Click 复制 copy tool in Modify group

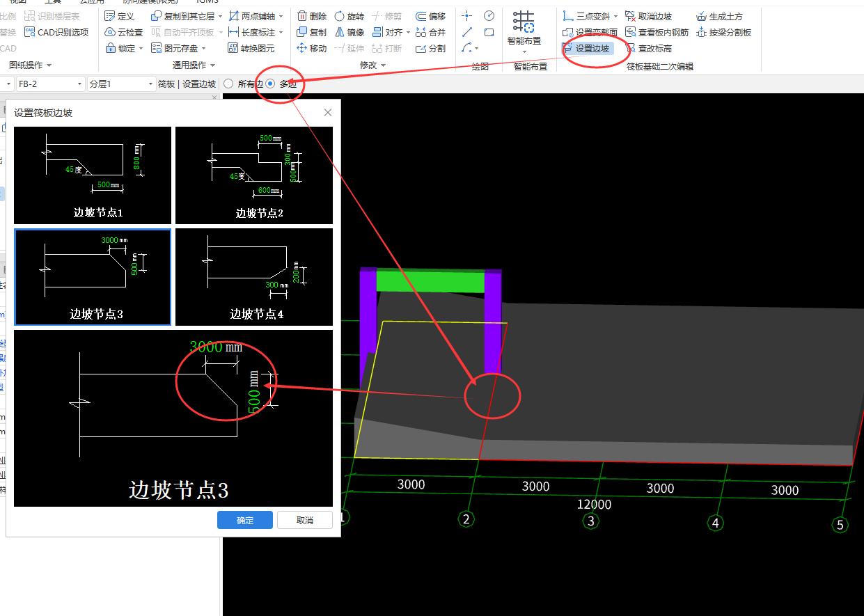tap(311, 32)
